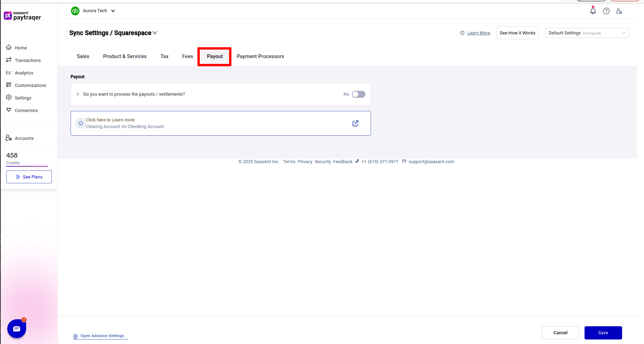Image resolution: width=644 pixels, height=344 pixels.
Task: Open the notifications bell
Action: 593,11
